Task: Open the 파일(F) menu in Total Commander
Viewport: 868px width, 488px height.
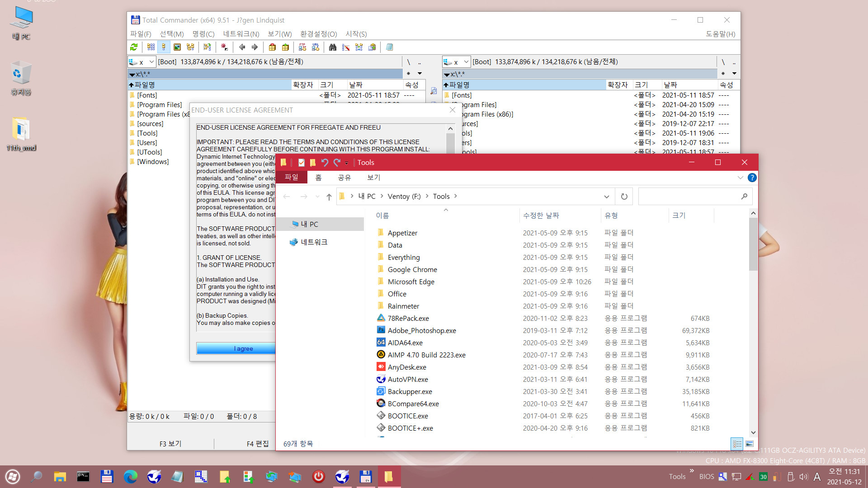Action: (141, 34)
